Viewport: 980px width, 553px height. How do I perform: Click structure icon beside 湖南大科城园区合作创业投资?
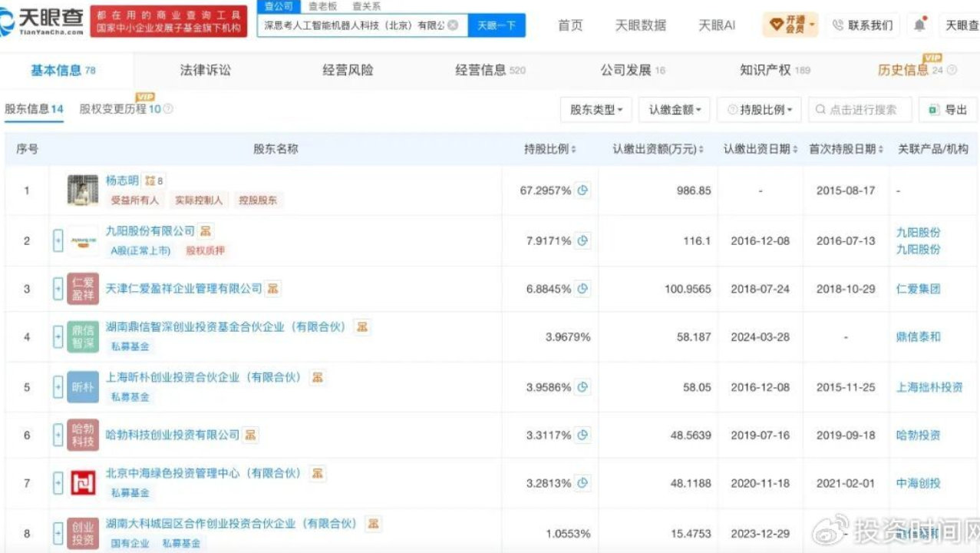(x=374, y=524)
